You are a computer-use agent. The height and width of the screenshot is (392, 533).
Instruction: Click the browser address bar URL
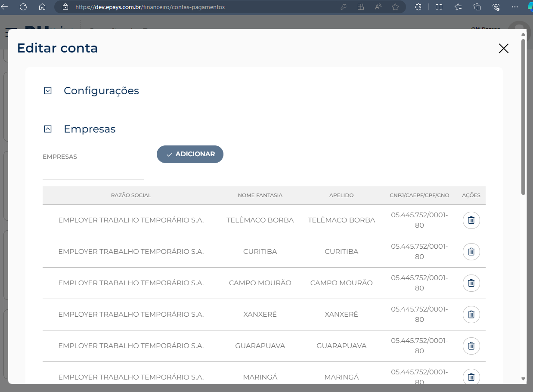150,7
